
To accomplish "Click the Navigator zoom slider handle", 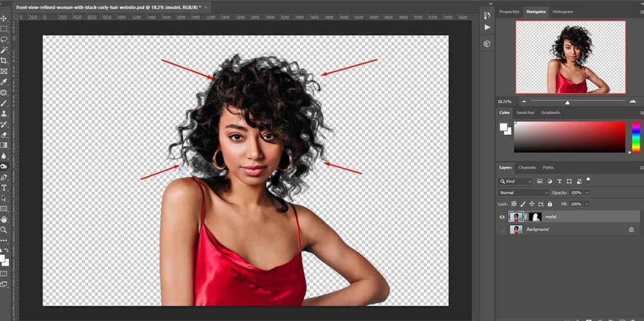I will (x=567, y=103).
